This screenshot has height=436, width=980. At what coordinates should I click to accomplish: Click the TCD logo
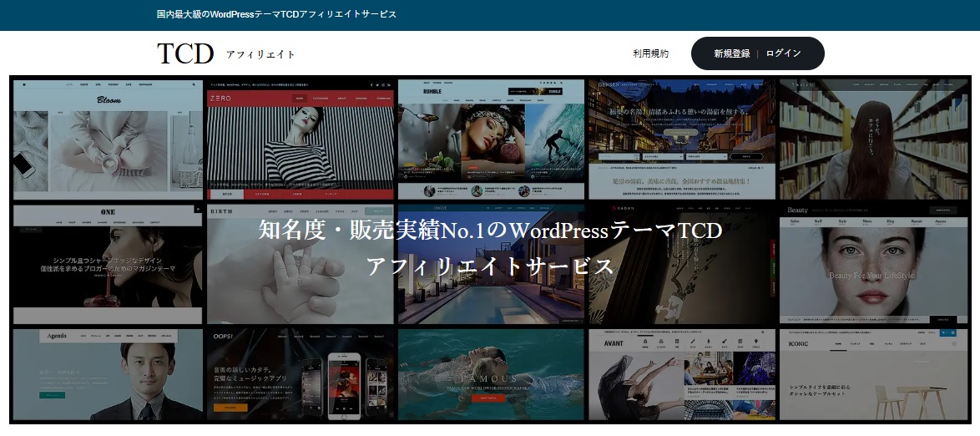(185, 53)
